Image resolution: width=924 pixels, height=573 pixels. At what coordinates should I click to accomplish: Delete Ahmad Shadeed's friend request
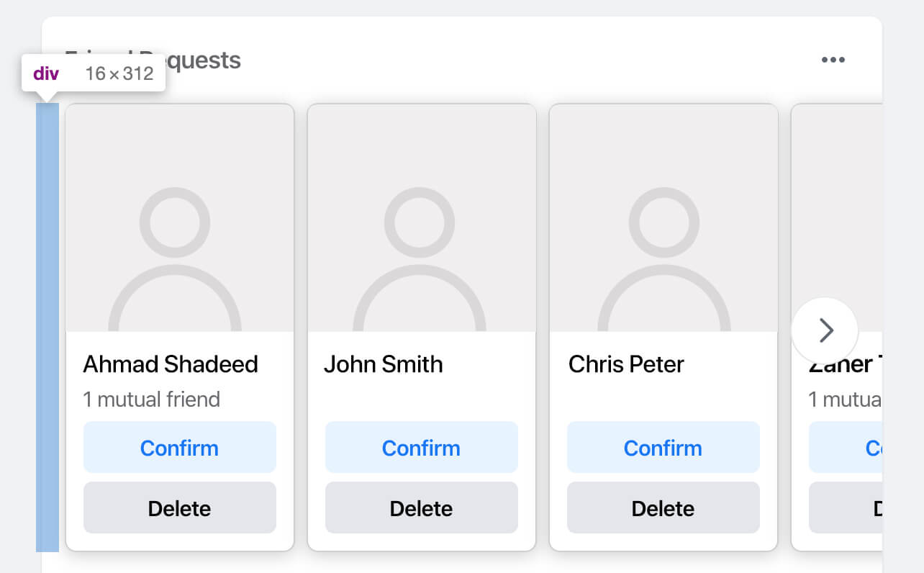click(x=179, y=508)
